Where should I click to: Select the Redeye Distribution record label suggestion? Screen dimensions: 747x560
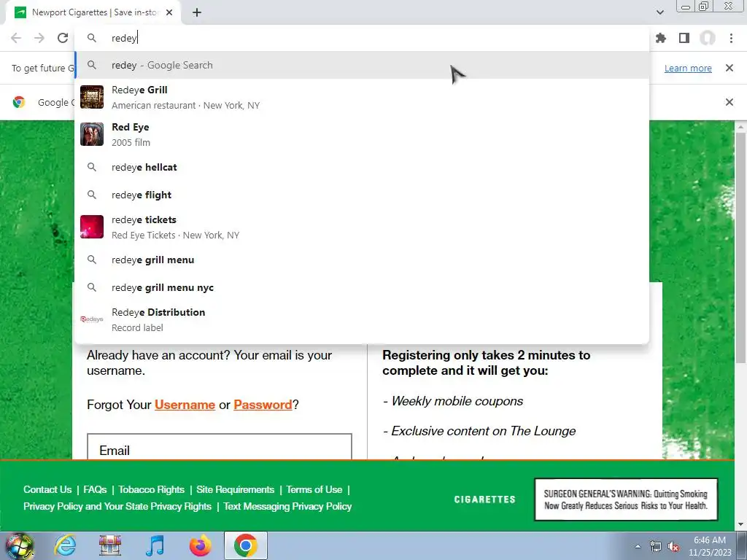(362, 319)
